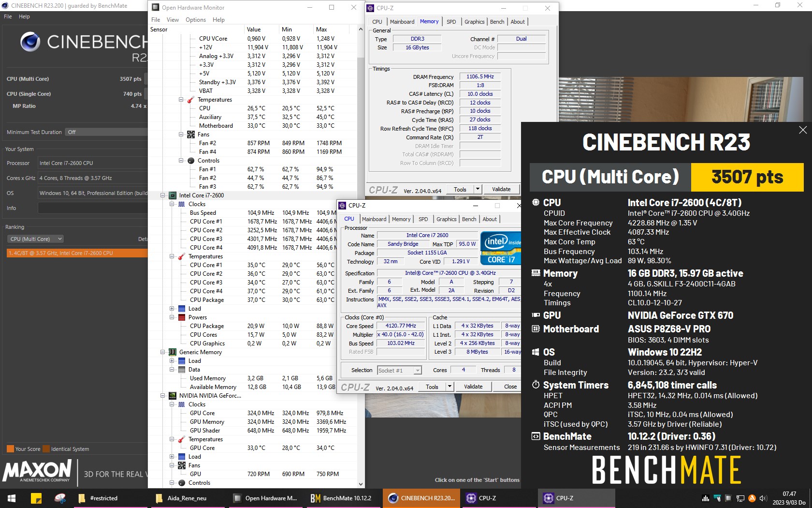Click Tools button in lower CPU-Z window
The image size is (812, 508).
point(432,387)
